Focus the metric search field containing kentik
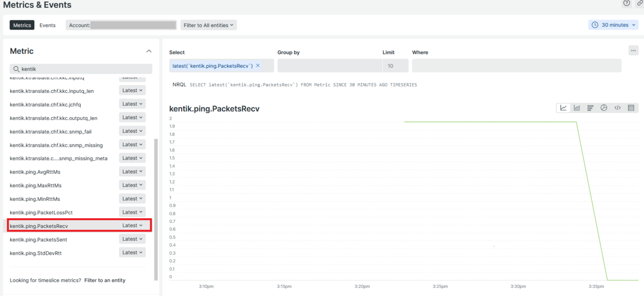The image size is (644, 296). pyautogui.click(x=81, y=69)
